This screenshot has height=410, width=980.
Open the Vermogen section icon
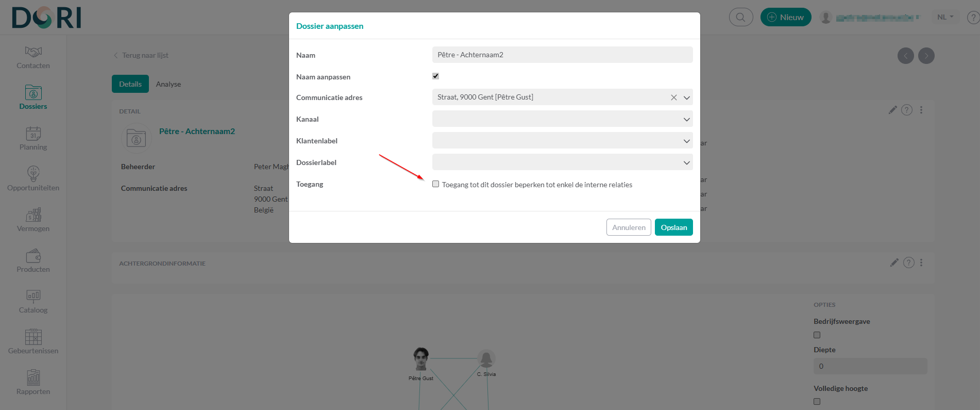(x=33, y=215)
